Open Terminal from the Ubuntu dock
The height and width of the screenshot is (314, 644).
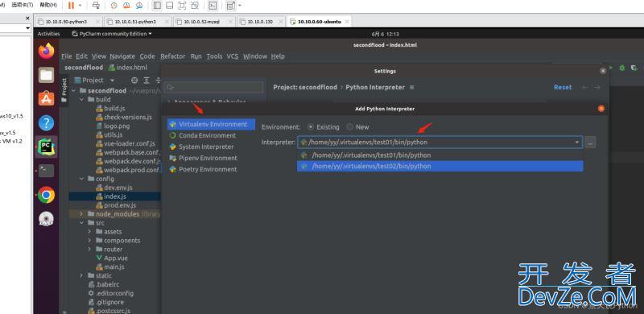click(47, 170)
